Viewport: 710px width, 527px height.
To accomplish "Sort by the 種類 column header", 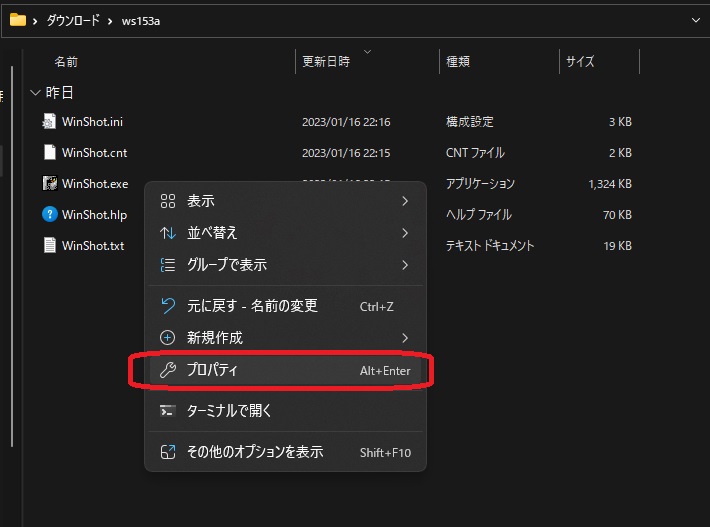I will (458, 62).
